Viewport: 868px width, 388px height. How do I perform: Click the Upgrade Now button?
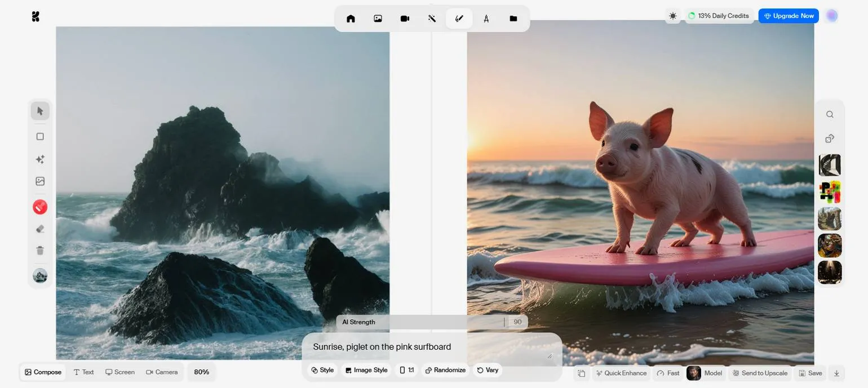coord(788,16)
